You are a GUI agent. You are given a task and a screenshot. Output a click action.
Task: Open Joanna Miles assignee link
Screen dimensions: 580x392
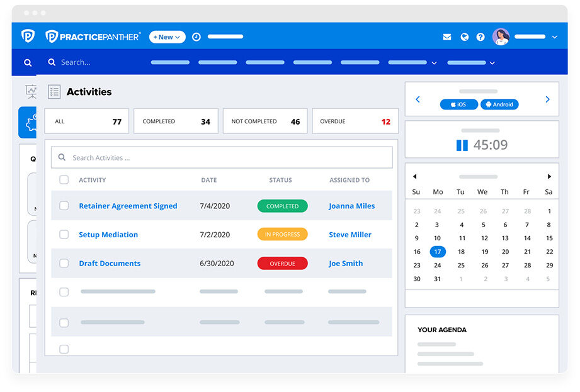pos(352,206)
